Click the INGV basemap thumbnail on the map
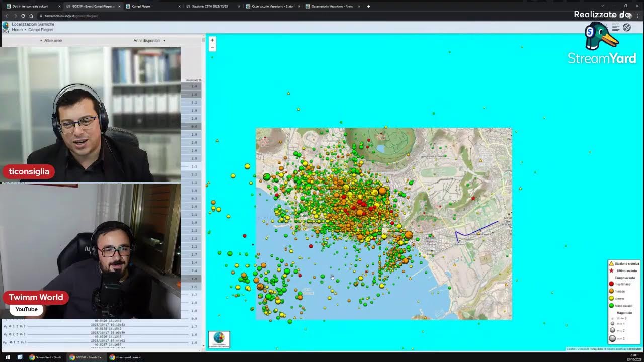Image resolution: width=644 pixels, height=362 pixels. point(219,339)
